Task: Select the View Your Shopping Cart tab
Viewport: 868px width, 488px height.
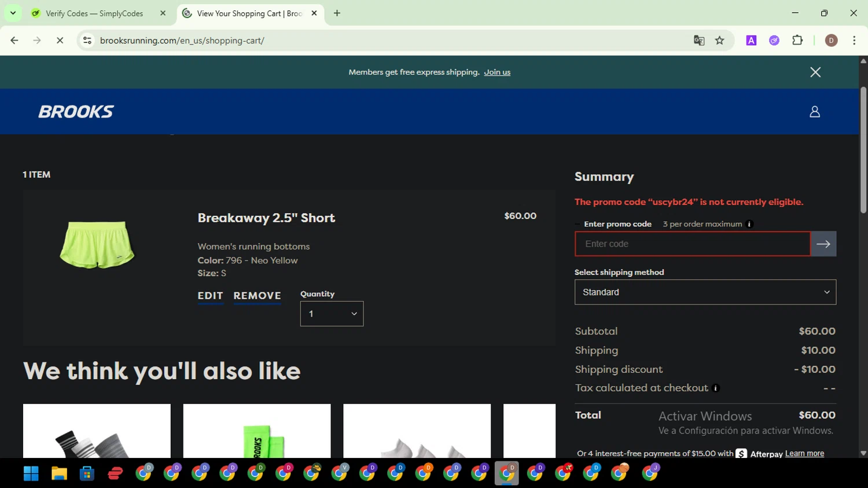Action: [x=249, y=13]
